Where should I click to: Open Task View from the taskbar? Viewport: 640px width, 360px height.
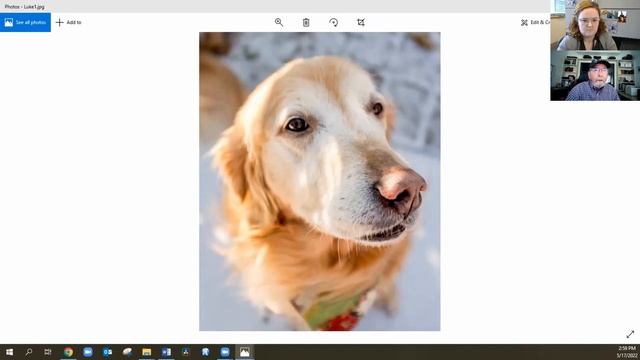click(48, 352)
